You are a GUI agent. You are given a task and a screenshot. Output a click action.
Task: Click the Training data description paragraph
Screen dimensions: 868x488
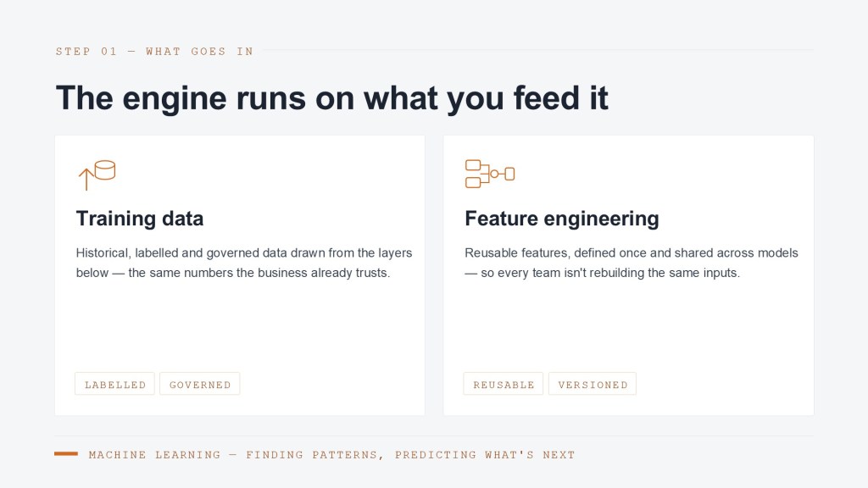[x=243, y=263]
